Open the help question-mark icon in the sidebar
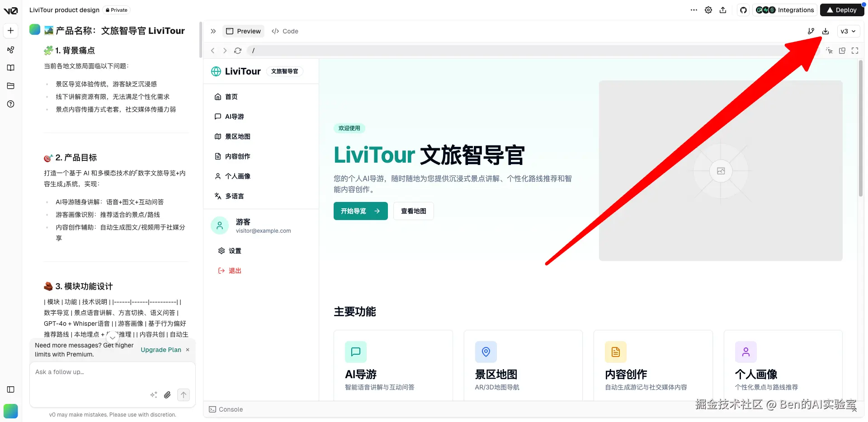 pos(11,104)
